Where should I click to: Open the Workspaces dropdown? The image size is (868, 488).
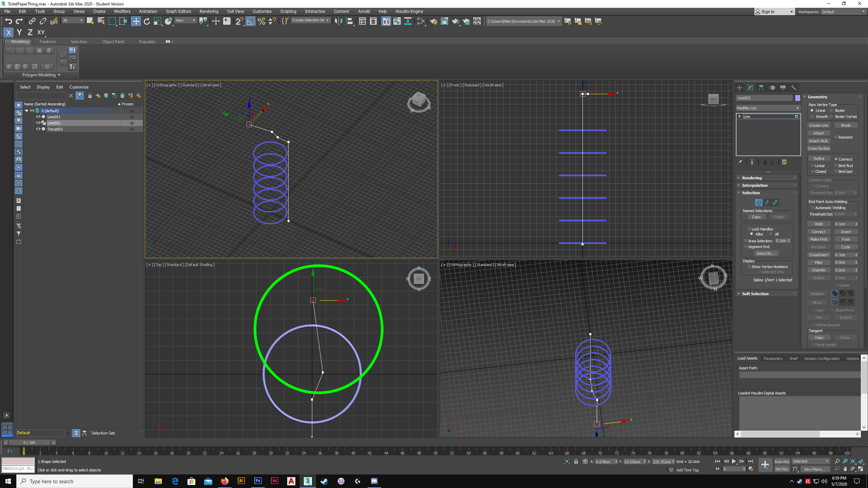pyautogui.click(x=843, y=12)
